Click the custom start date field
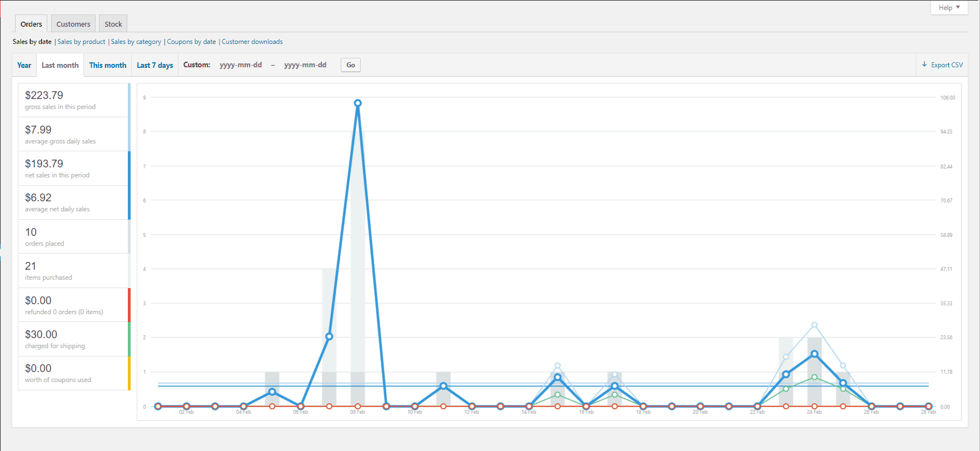980x451 pixels. click(x=241, y=65)
